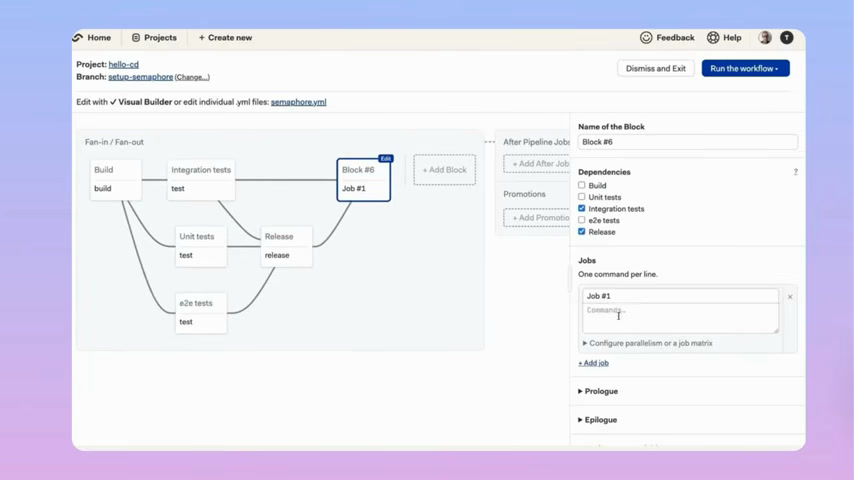
Task: Click the After Pipeline Jobs heading
Action: coord(536,142)
